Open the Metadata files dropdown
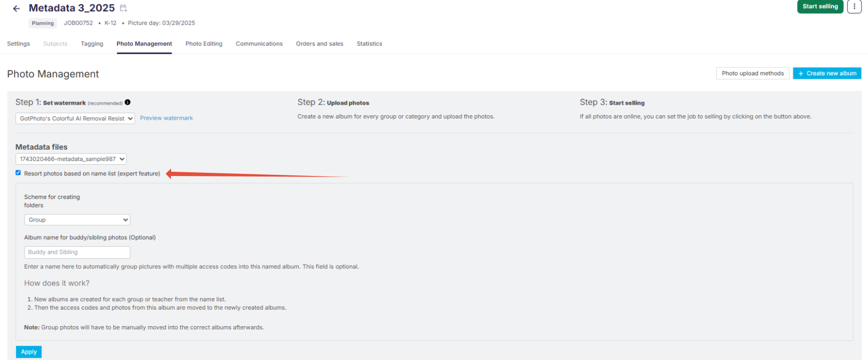 click(71, 159)
